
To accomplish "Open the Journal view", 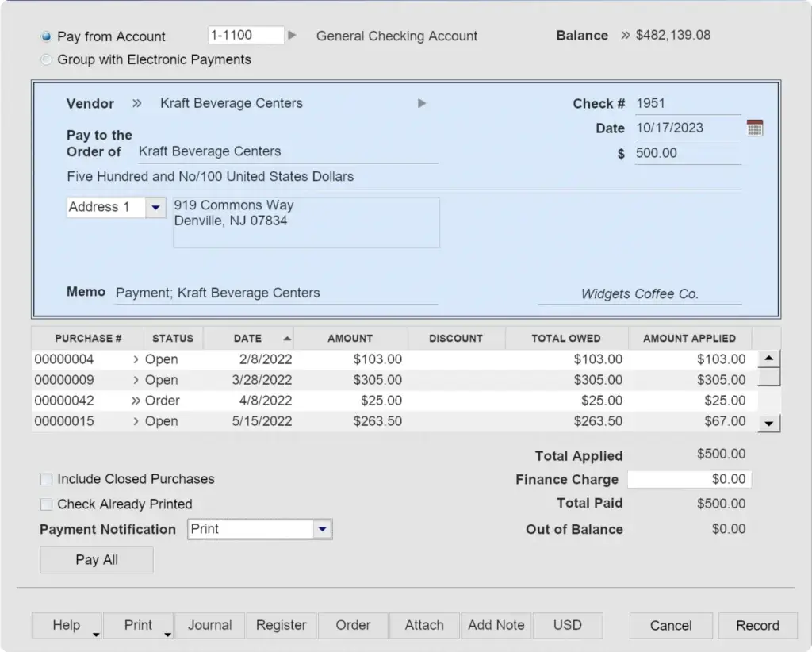I will (209, 626).
